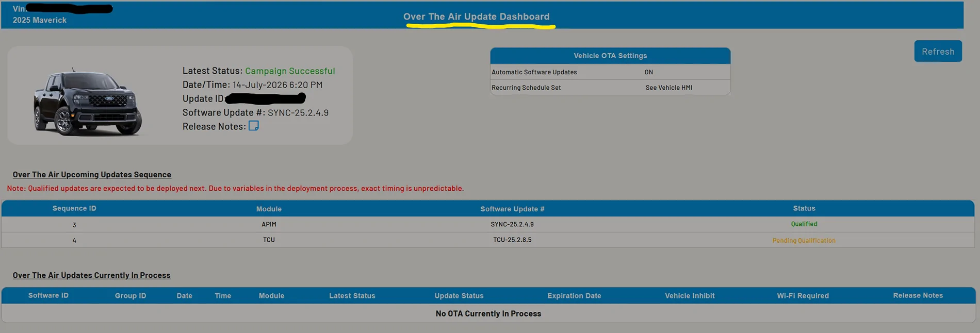Select the TCU sequence row
This screenshot has width=980, height=333.
tap(488, 240)
